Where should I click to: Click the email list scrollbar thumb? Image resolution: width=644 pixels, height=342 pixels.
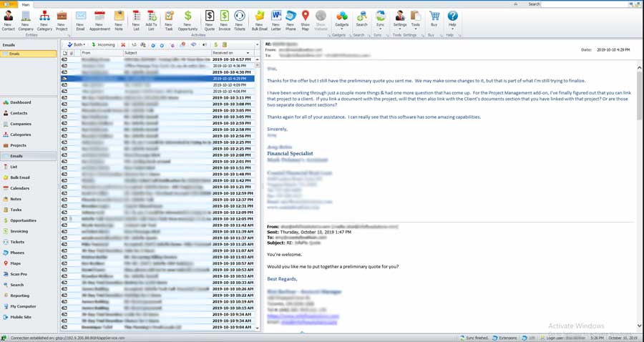[258, 65]
